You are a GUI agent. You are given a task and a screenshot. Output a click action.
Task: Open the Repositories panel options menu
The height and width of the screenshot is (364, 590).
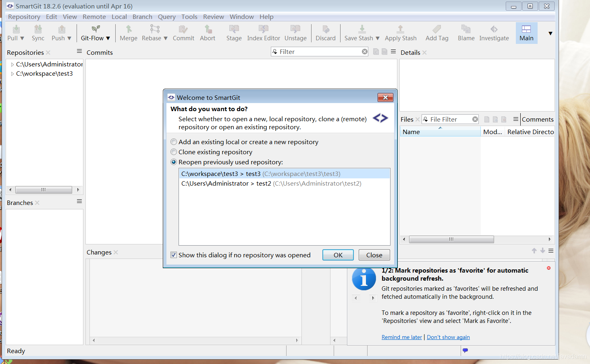[x=79, y=51]
